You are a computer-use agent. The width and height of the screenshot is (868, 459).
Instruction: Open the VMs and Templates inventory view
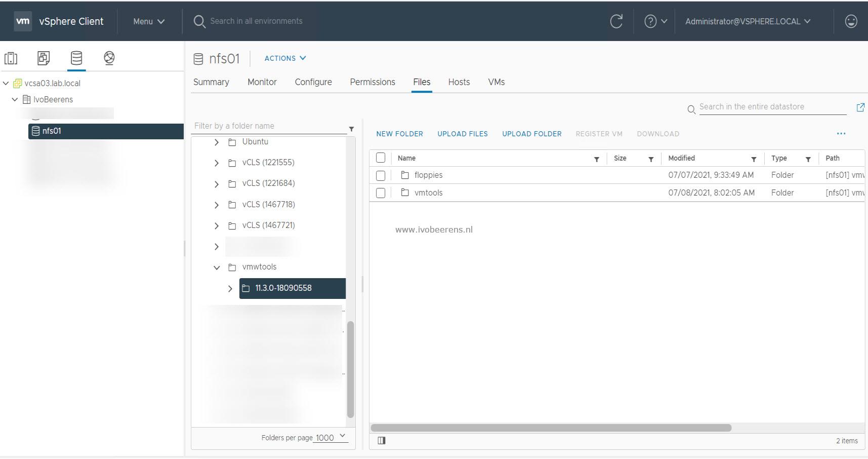[x=44, y=58]
